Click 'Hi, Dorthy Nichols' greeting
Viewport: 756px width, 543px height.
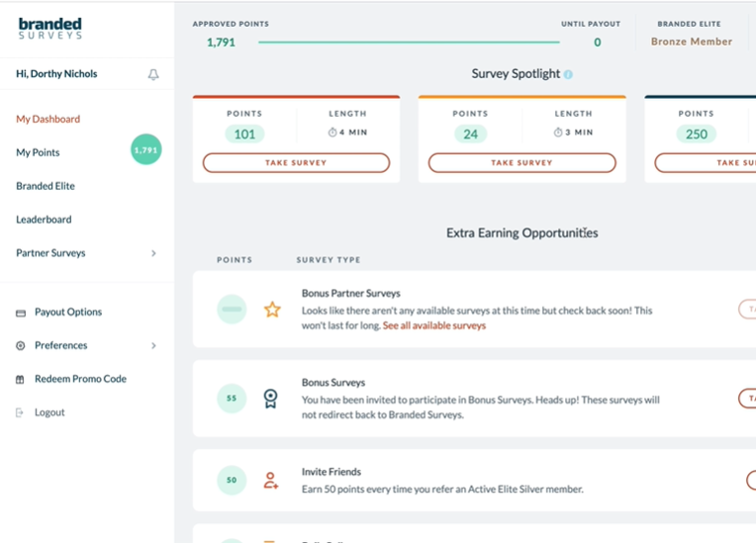coord(56,74)
